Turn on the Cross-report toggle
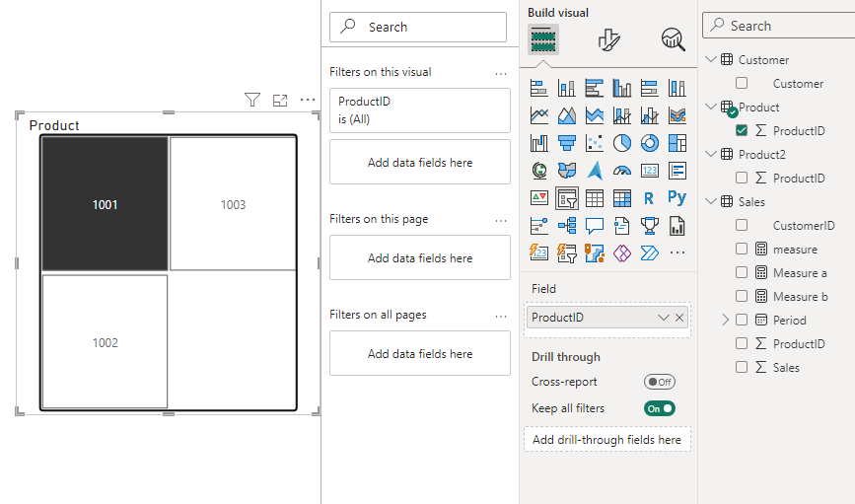Image resolution: width=855 pixels, height=504 pixels. pos(660,382)
